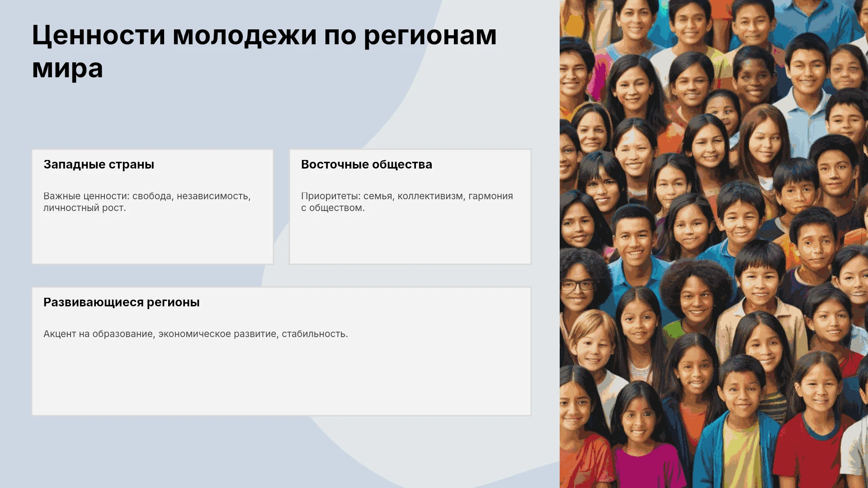
Task: Click the word 'стабильность' in bottom card
Action: coord(314,334)
